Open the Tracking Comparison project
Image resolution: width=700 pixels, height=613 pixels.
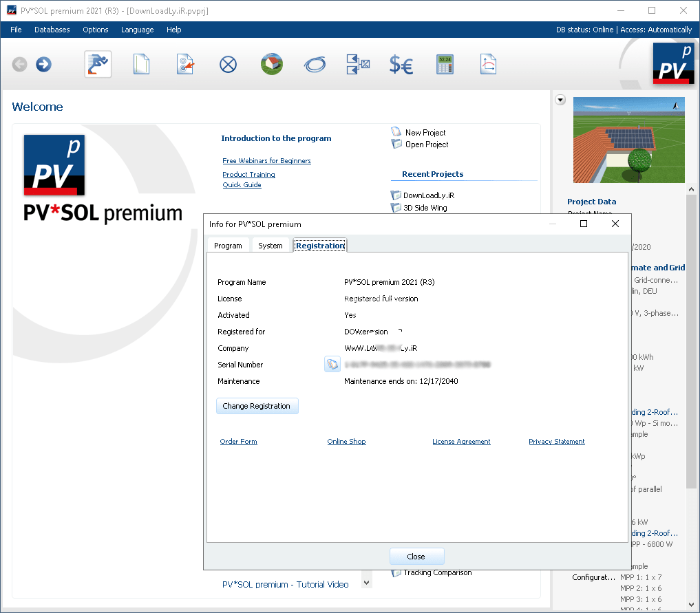(x=438, y=573)
